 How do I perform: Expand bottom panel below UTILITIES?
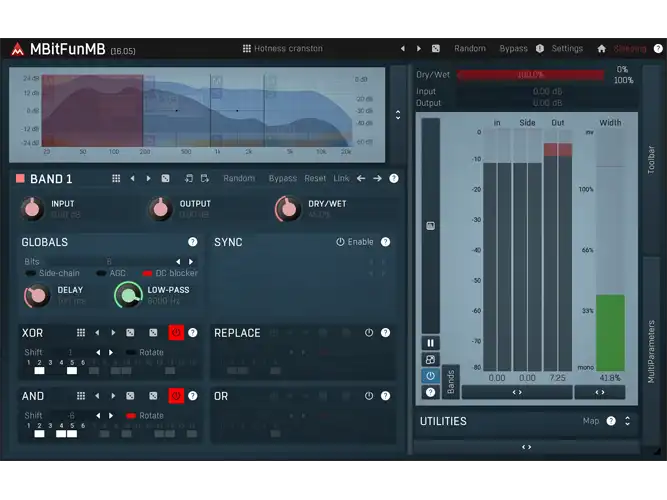coord(527,447)
